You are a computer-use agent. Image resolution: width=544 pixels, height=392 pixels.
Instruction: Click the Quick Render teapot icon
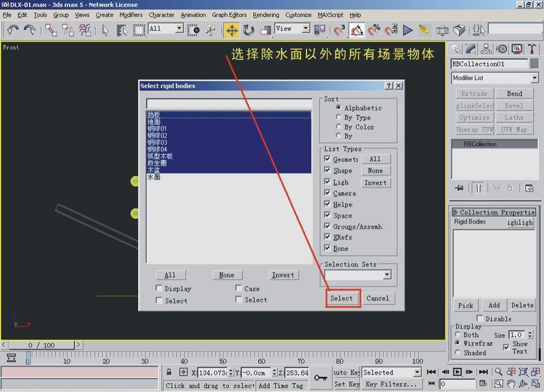[x=460, y=30]
